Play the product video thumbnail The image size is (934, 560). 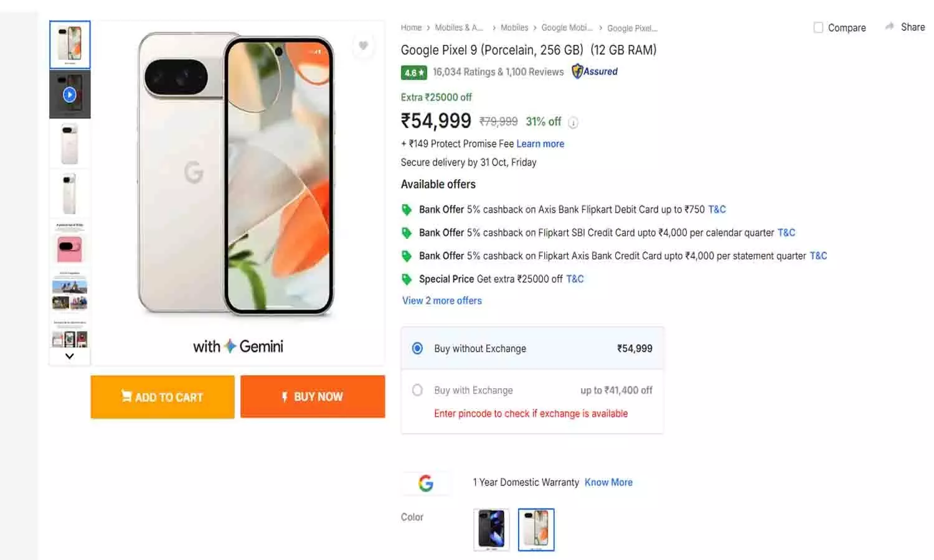69,94
